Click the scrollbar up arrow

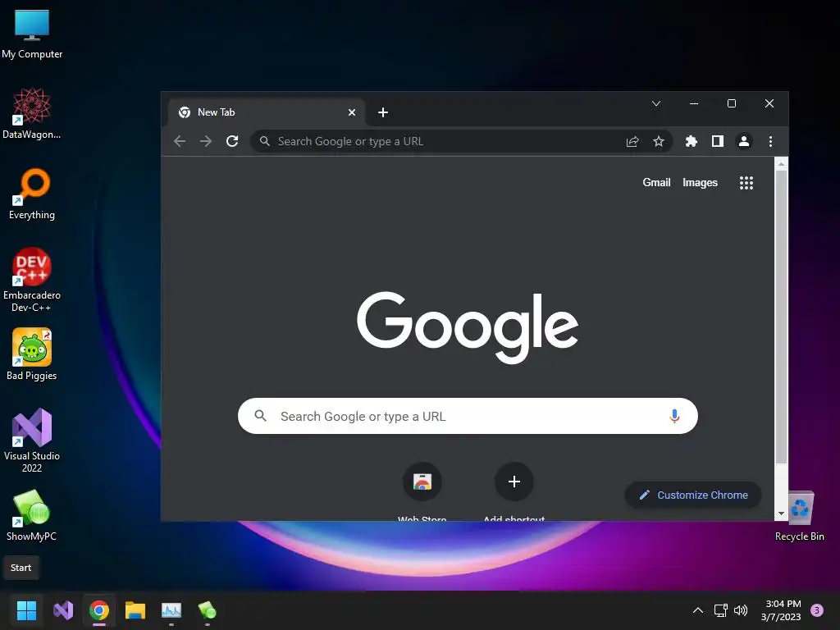click(x=781, y=163)
